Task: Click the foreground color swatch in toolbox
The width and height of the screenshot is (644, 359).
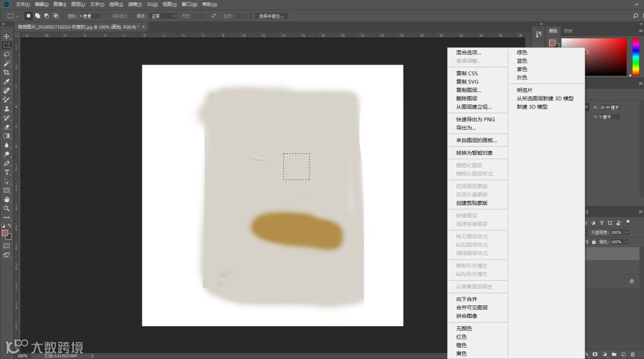Action: point(5,233)
